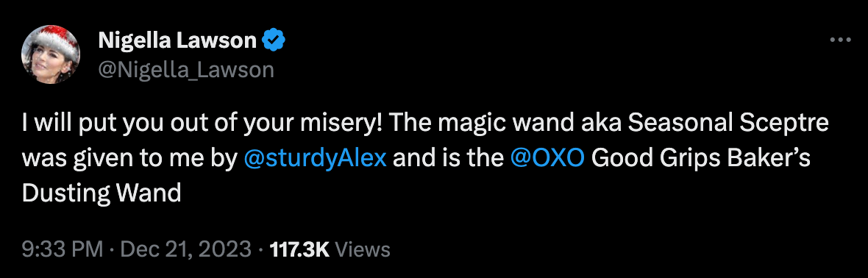Image resolution: width=868 pixels, height=278 pixels.
Task: Click the Views label
Action: pos(363,249)
